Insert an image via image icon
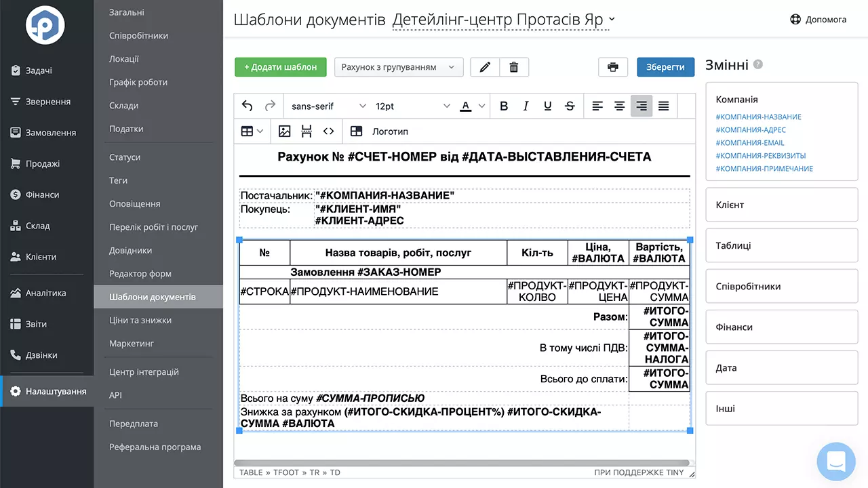This screenshot has height=488, width=868. (285, 131)
